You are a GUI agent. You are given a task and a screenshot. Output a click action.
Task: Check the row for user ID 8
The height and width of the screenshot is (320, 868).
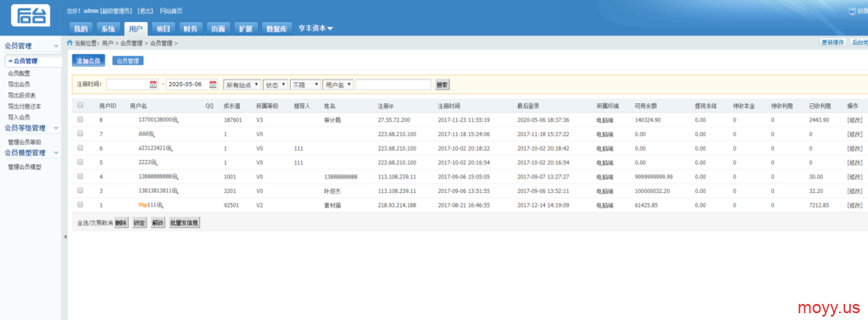81,119
